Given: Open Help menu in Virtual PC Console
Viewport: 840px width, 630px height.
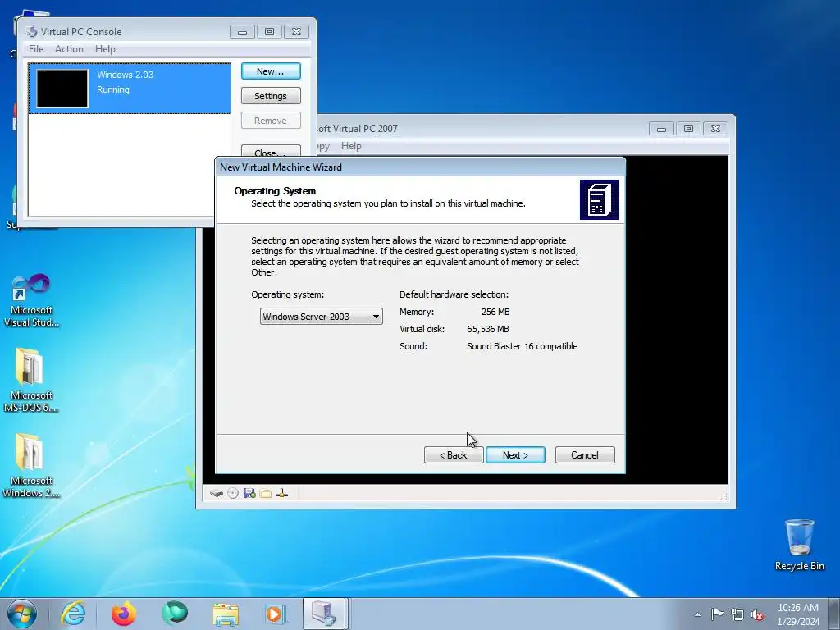Looking at the screenshot, I should tap(105, 49).
